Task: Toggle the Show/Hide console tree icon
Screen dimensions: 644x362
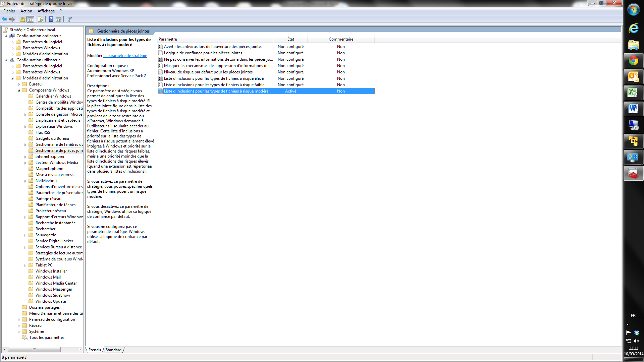Action: pos(31,19)
